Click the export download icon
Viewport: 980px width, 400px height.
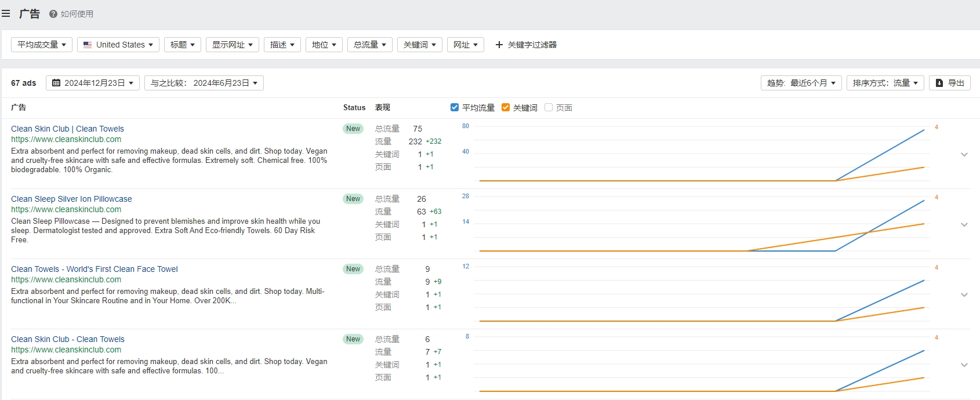tap(939, 83)
